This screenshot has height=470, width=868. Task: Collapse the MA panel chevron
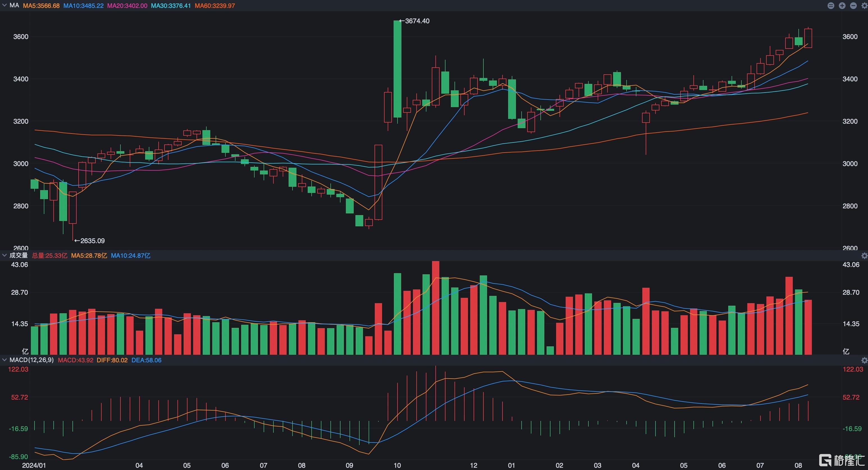pos(4,5)
